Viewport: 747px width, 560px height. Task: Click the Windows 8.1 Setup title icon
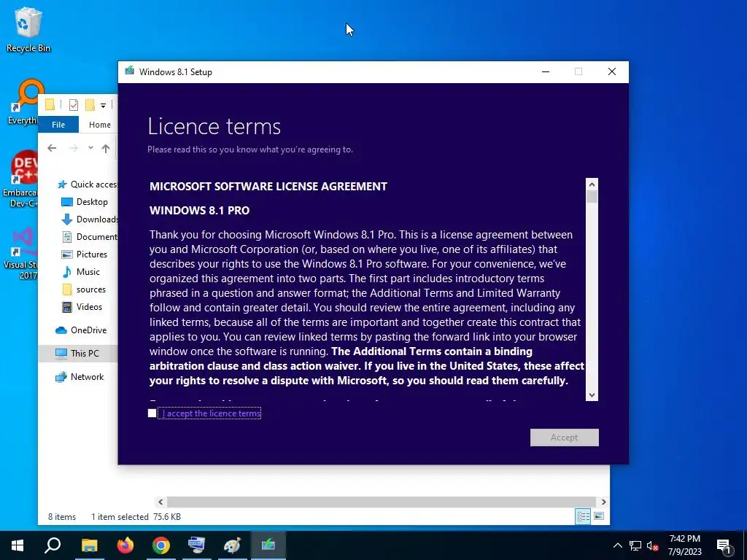[x=130, y=71]
